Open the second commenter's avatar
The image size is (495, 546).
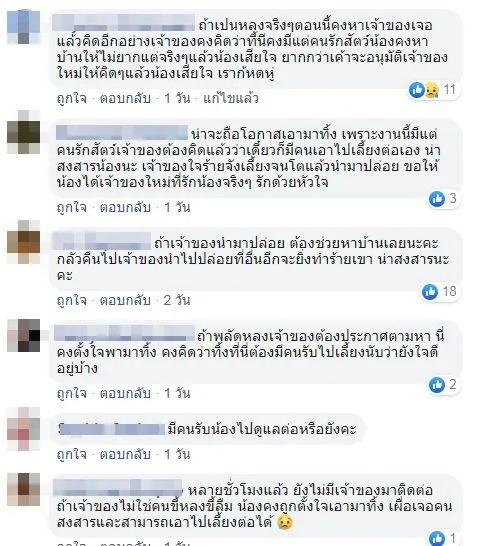click(x=24, y=132)
